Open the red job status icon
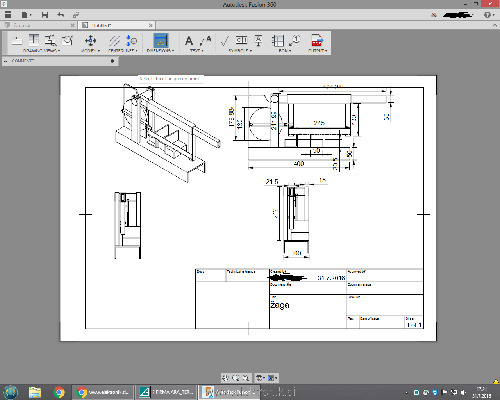This screenshot has width=500, height=400. (x=434, y=15)
